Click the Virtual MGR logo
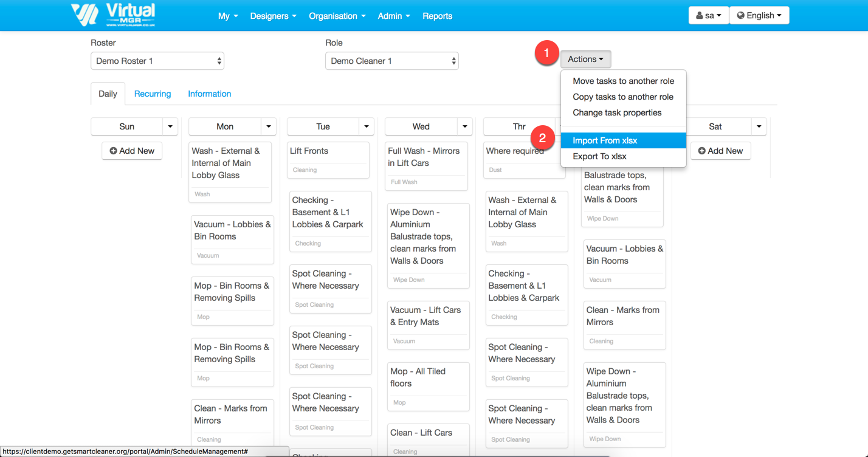This screenshot has height=457, width=868. [x=113, y=15]
